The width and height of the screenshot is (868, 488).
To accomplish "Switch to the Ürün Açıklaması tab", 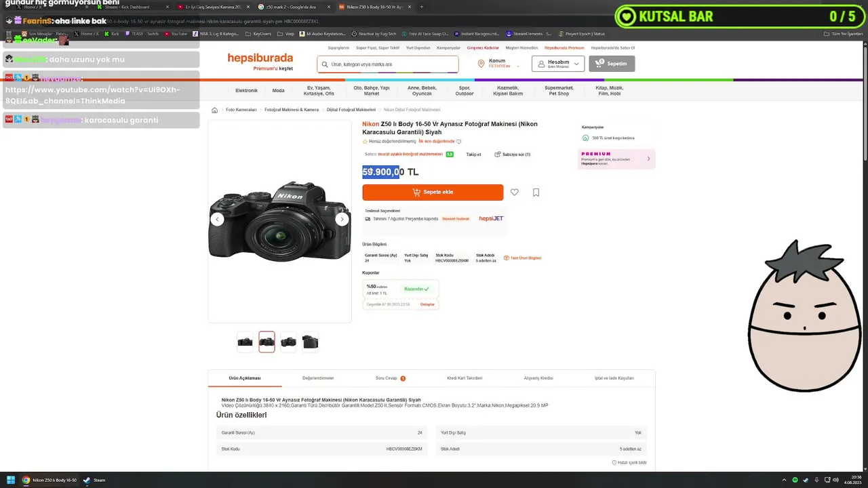I will [245, 378].
